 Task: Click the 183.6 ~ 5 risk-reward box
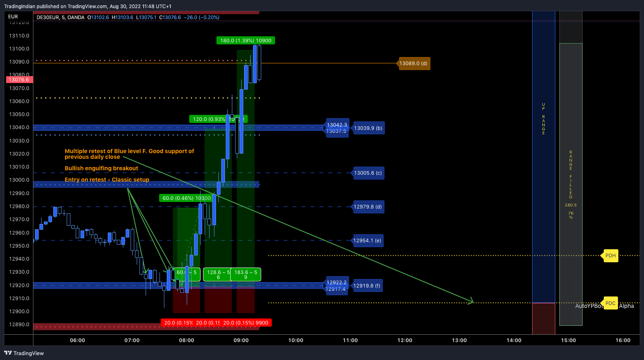246,274
